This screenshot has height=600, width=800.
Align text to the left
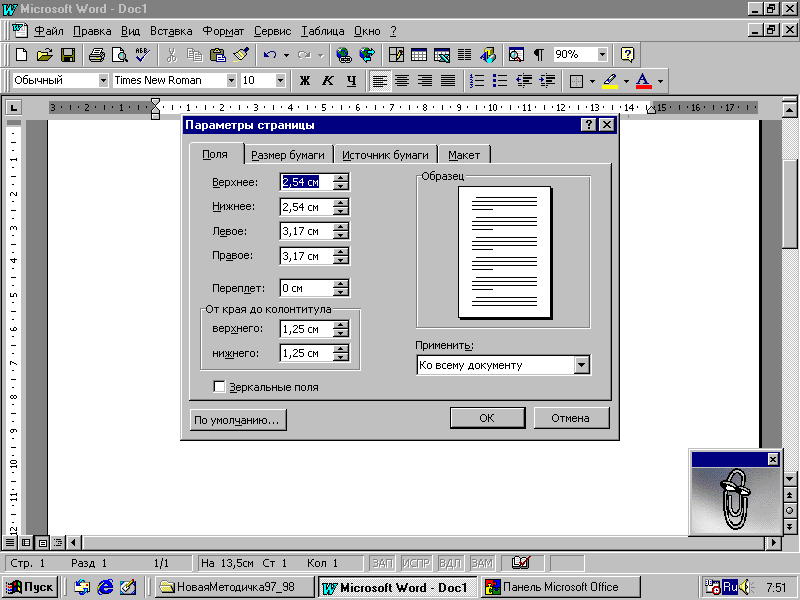[x=379, y=81]
